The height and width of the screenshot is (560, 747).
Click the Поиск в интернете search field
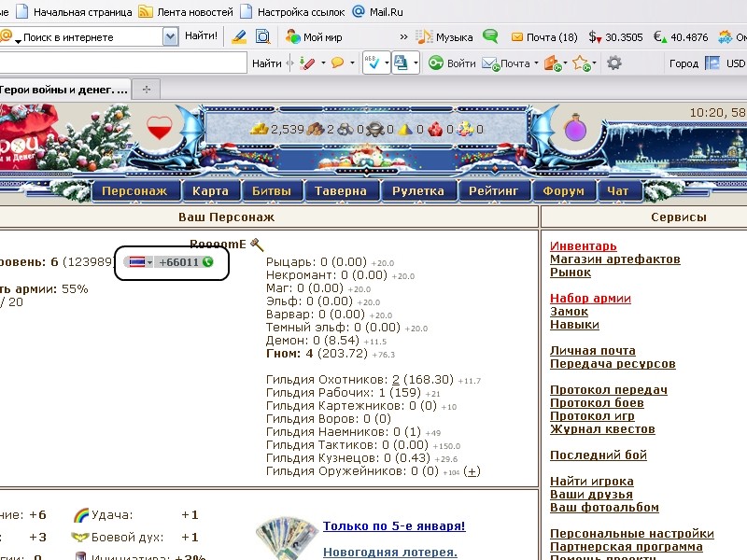coord(89,37)
